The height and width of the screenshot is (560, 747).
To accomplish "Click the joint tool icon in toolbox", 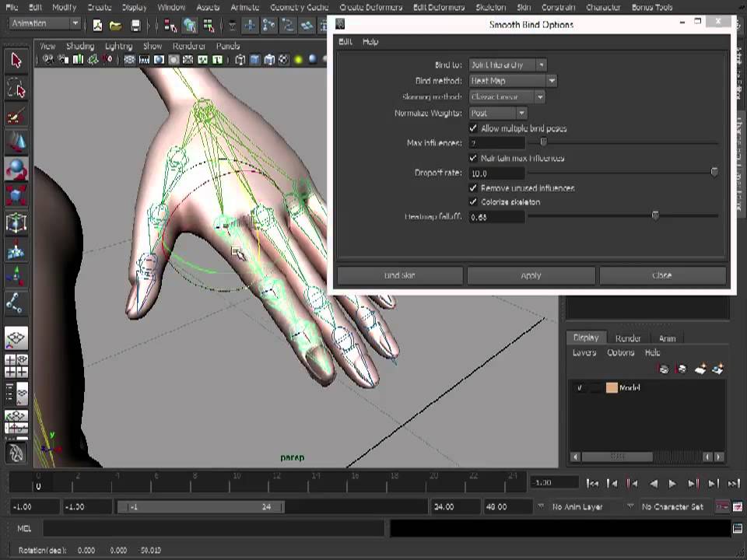I will (16, 303).
